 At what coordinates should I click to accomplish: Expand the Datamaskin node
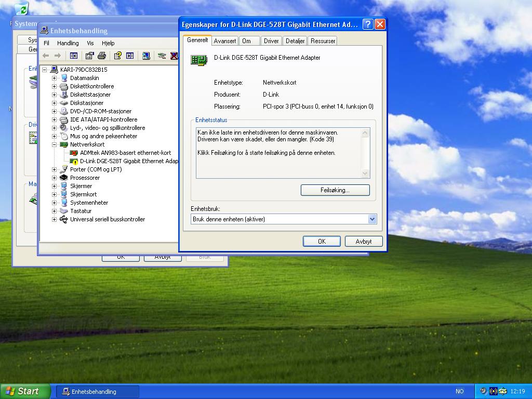tap(54, 78)
